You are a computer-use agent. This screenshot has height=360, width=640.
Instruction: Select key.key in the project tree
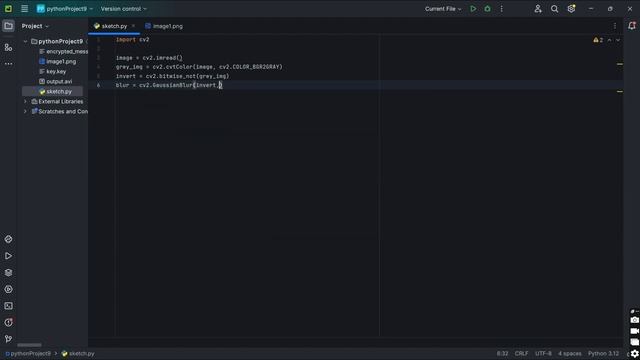click(x=52, y=71)
